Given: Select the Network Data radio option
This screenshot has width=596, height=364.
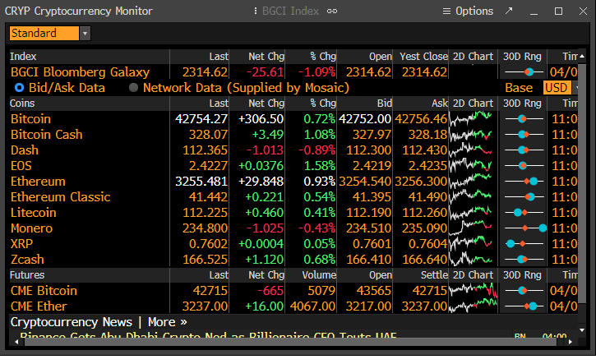Looking at the screenshot, I should (x=133, y=87).
